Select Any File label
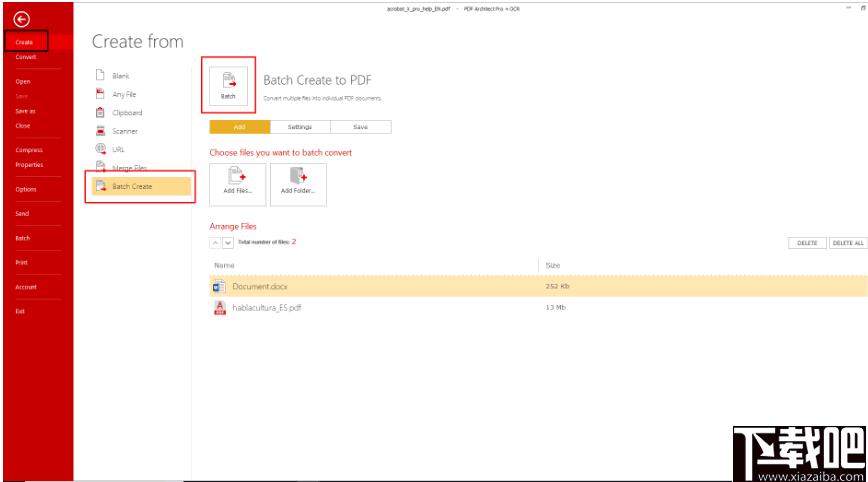 [x=124, y=95]
